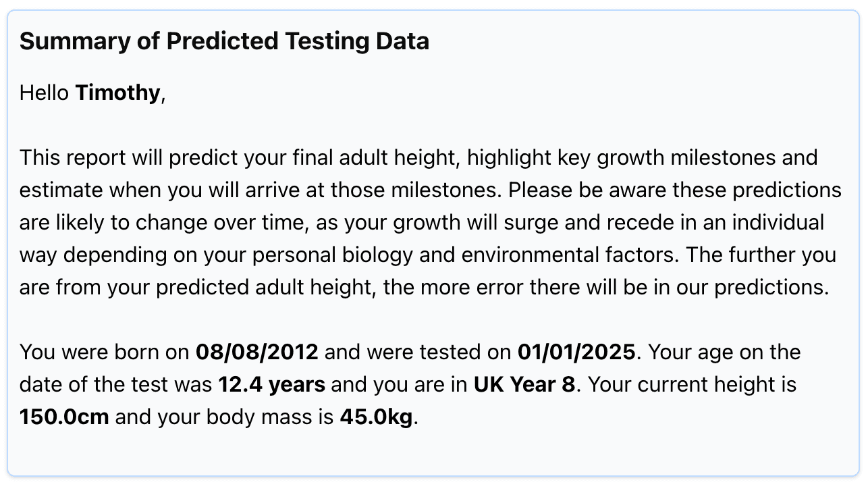
Task: Click the body mass value 45.0kg
Action: [376, 417]
